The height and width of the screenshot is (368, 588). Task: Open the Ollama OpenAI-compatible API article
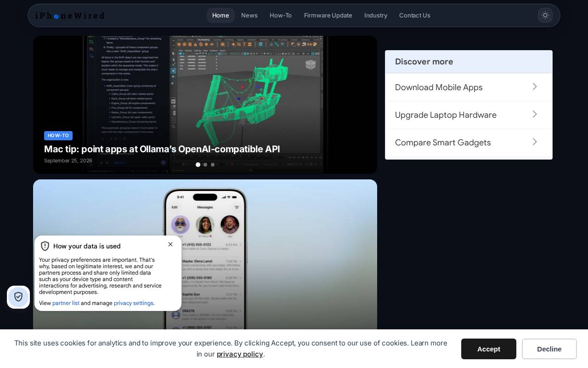(162, 149)
